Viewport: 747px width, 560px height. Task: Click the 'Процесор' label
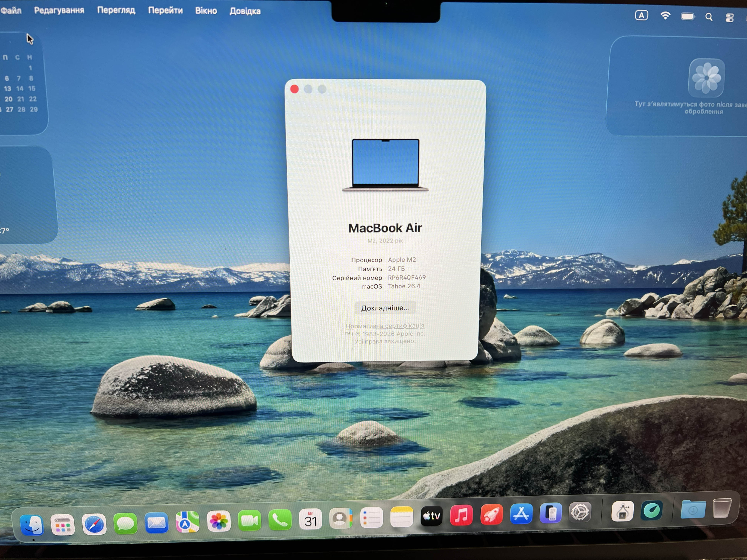coord(367,260)
